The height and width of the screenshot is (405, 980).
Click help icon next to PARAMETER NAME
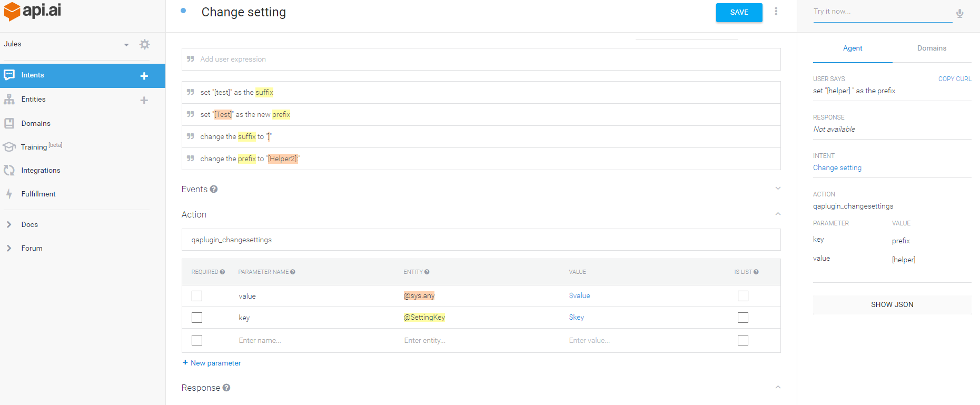point(293,272)
